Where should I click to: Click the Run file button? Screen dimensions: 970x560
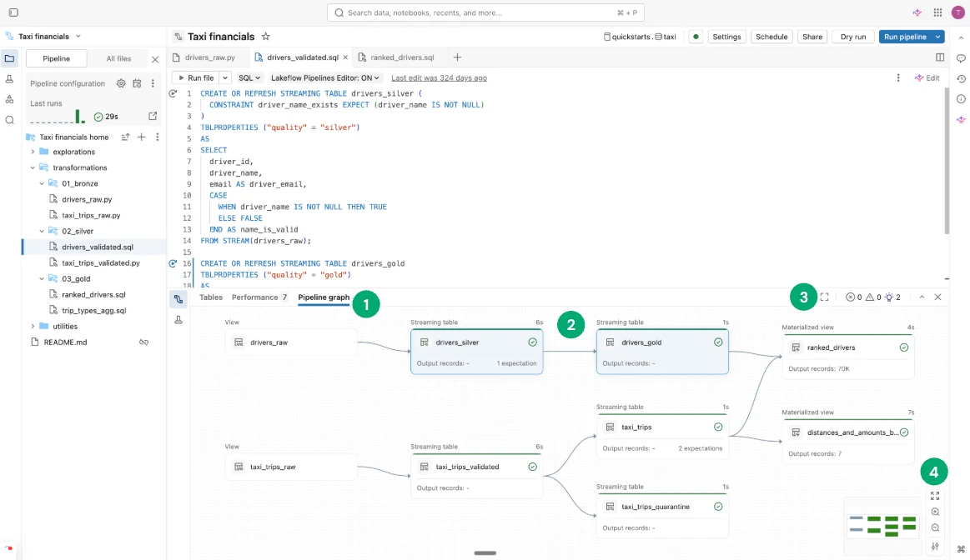[x=195, y=77]
